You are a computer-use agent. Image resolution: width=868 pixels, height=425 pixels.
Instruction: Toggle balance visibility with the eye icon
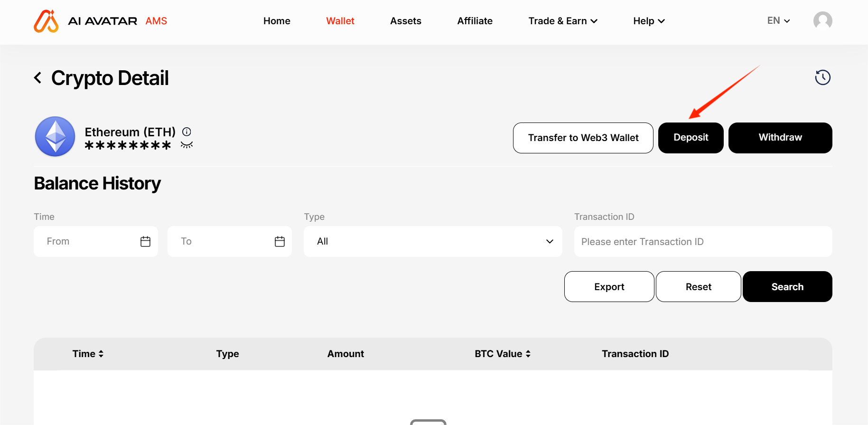coord(187,145)
